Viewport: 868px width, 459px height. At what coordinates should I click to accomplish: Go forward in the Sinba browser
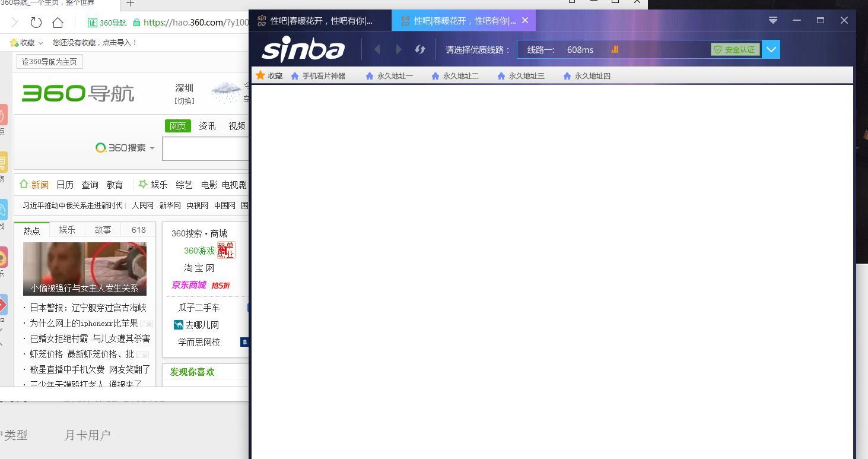(x=399, y=50)
